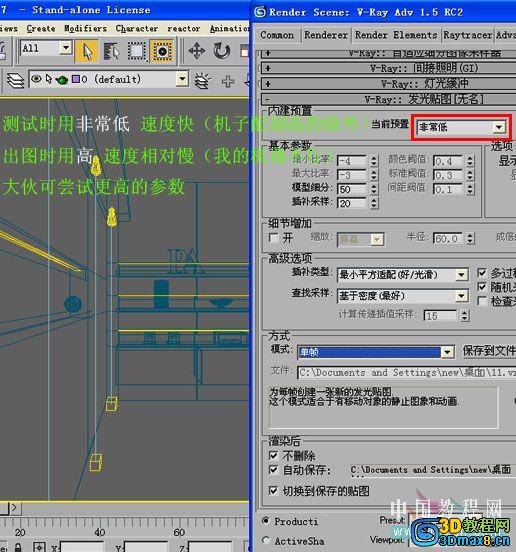Click the 文件 path field

(x=407, y=372)
